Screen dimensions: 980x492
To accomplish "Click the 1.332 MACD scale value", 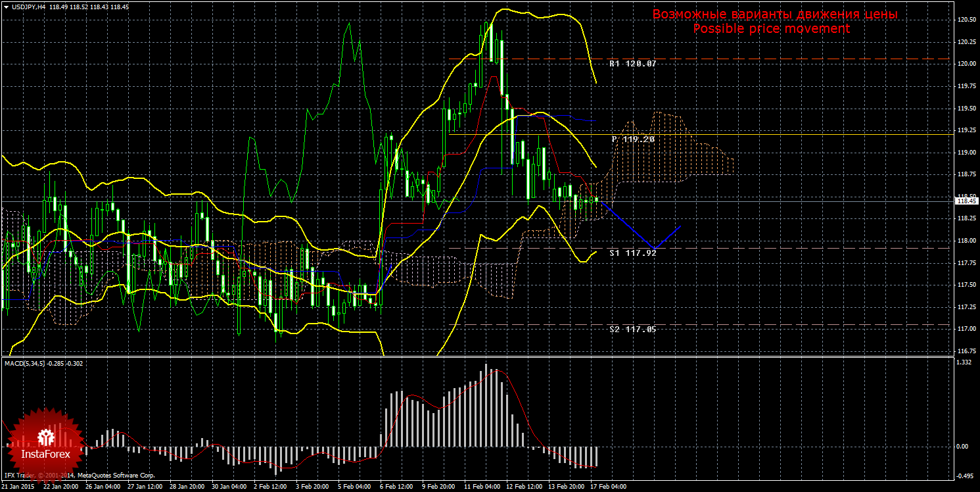I will 965,362.
